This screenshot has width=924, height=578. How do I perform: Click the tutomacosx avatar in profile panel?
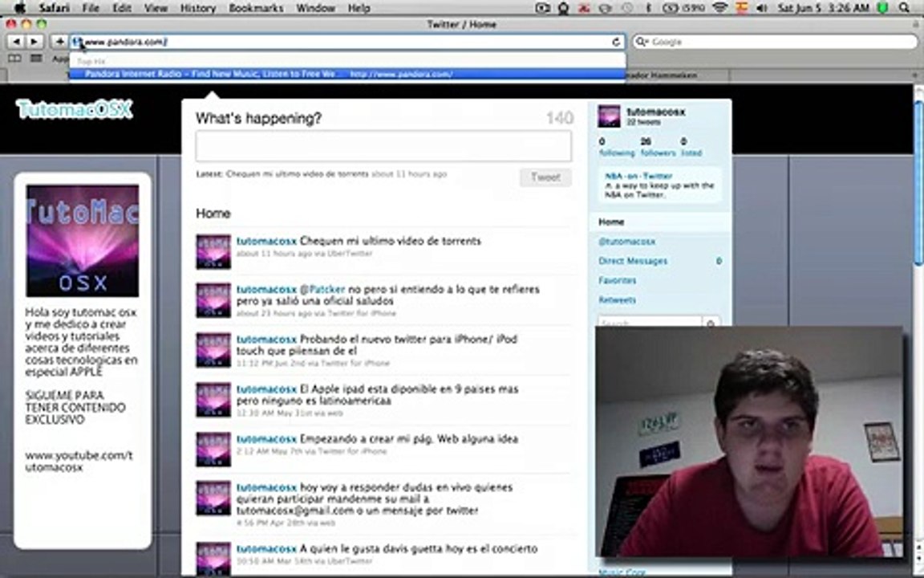pos(610,116)
